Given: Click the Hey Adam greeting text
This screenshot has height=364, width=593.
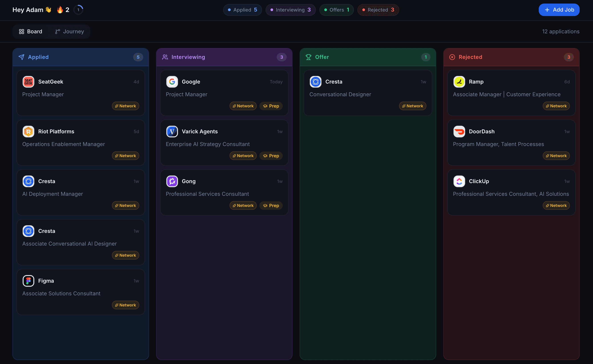Looking at the screenshot, I should [x=28, y=10].
